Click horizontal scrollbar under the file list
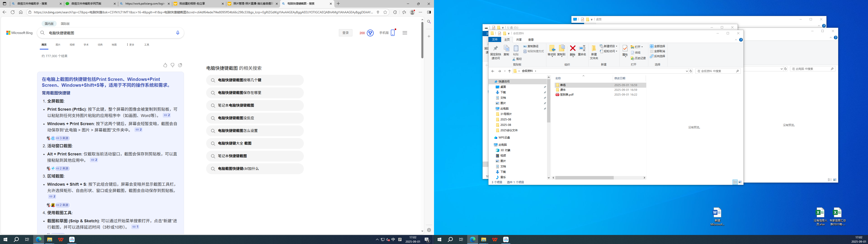 click(584, 178)
